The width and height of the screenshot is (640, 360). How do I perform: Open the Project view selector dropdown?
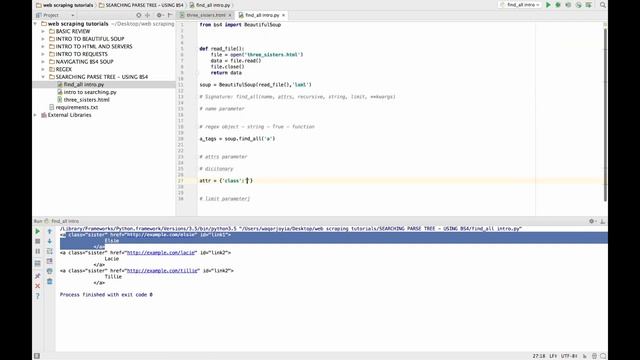click(x=55, y=15)
